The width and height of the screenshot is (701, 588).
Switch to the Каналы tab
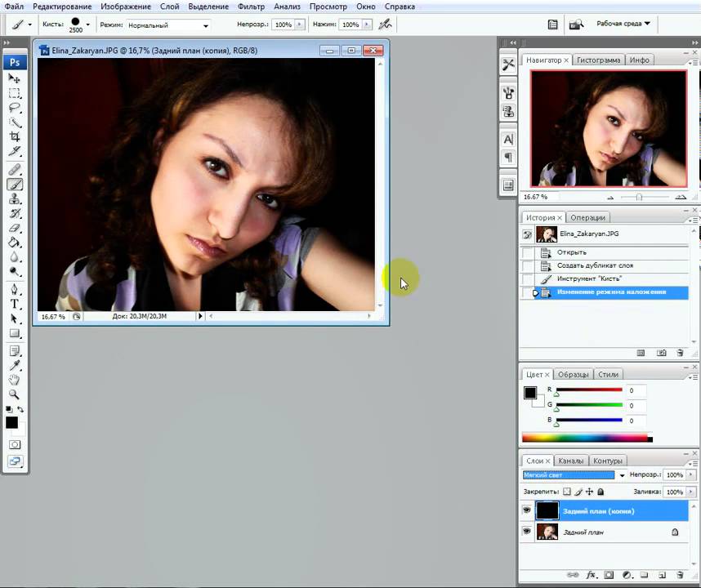click(x=571, y=461)
